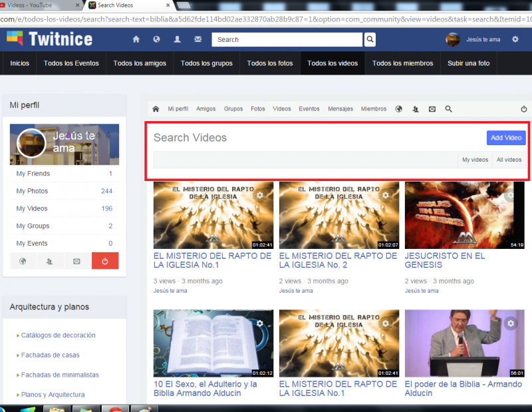Select Mensajes in community toolbar
The height and width of the screenshot is (412, 532).
340,108
